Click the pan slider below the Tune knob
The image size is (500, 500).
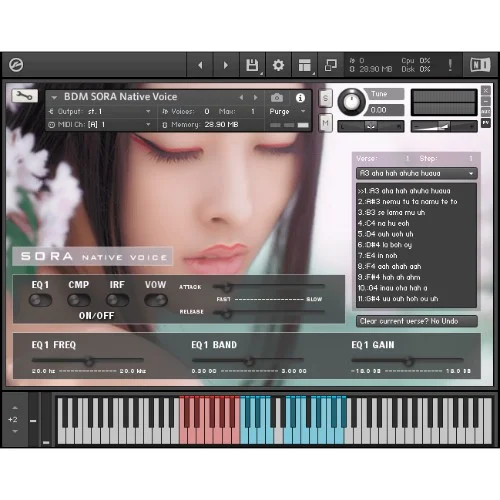[x=371, y=126]
